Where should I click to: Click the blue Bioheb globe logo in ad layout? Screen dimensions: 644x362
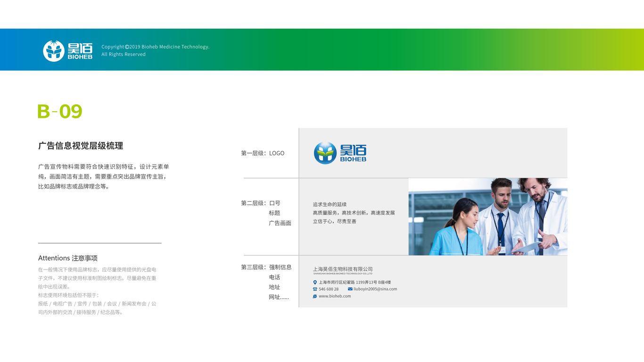click(x=340, y=153)
